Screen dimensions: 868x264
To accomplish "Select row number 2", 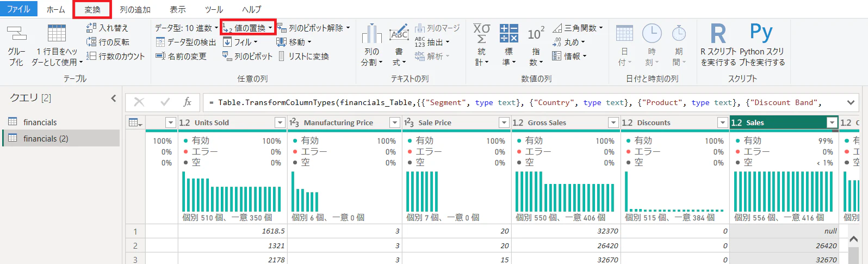I will 135,245.
